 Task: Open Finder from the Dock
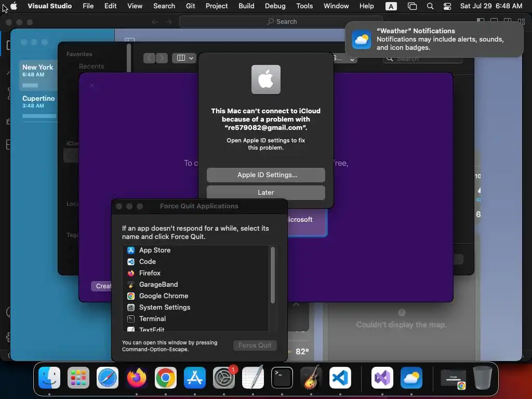[49, 378]
